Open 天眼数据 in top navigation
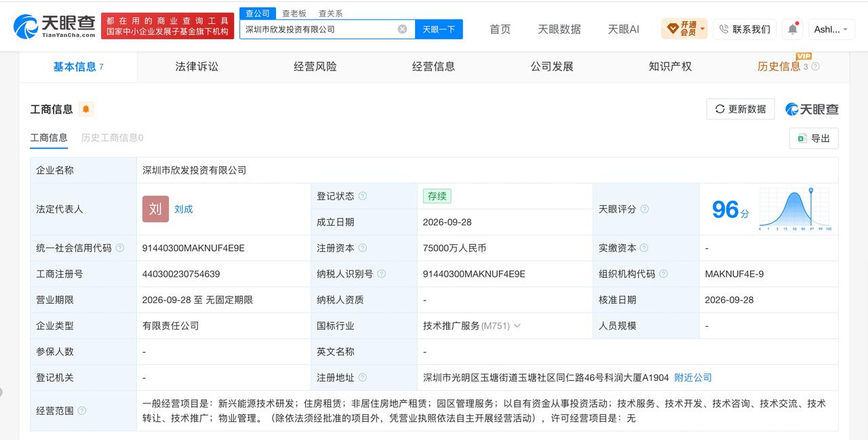Image resolution: width=868 pixels, height=440 pixels. 559,29
